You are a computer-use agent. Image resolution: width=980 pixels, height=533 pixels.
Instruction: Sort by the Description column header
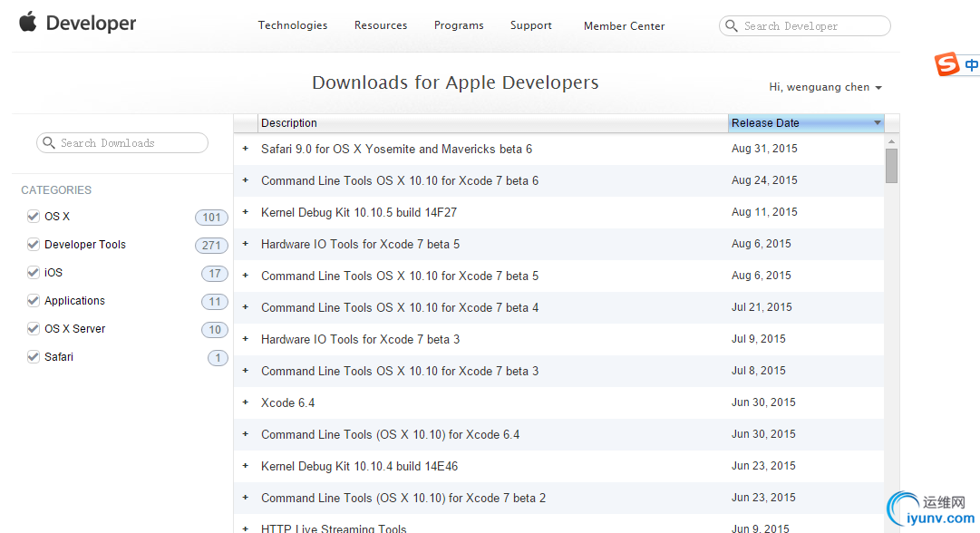pos(289,123)
